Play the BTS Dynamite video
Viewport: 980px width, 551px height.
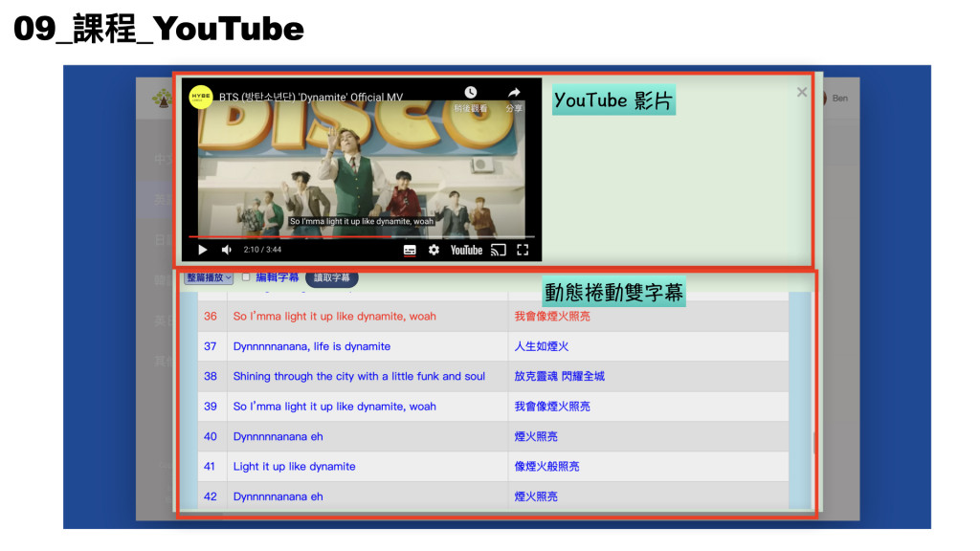point(203,250)
